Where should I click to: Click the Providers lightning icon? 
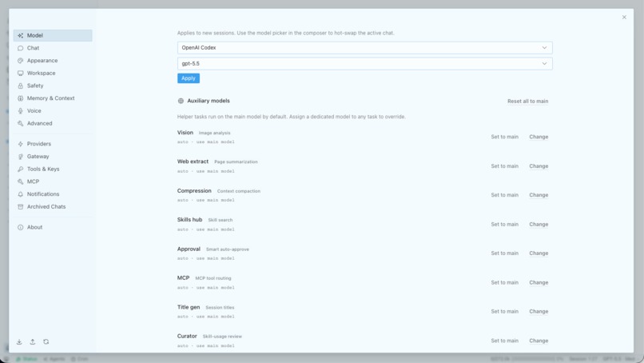coord(20,144)
